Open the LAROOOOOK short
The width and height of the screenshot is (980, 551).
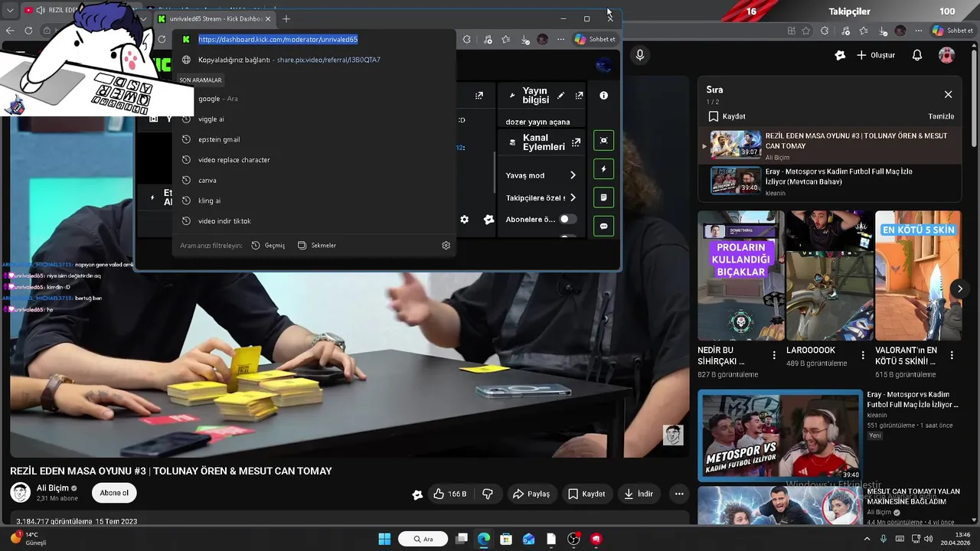[x=830, y=276]
